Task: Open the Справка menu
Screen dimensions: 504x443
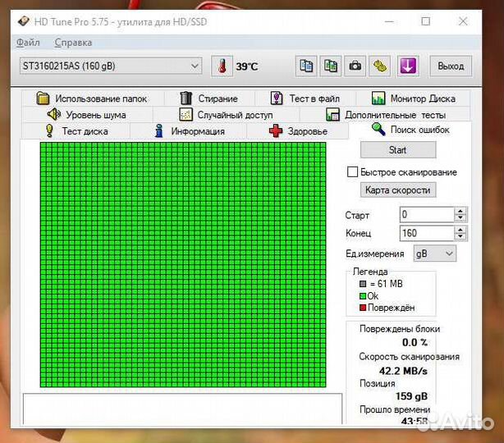Action: [x=73, y=43]
